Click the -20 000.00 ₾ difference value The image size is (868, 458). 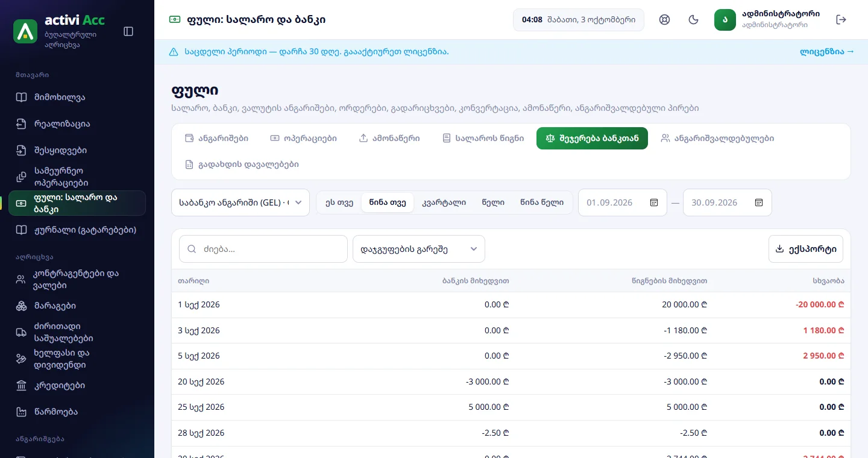(820, 305)
